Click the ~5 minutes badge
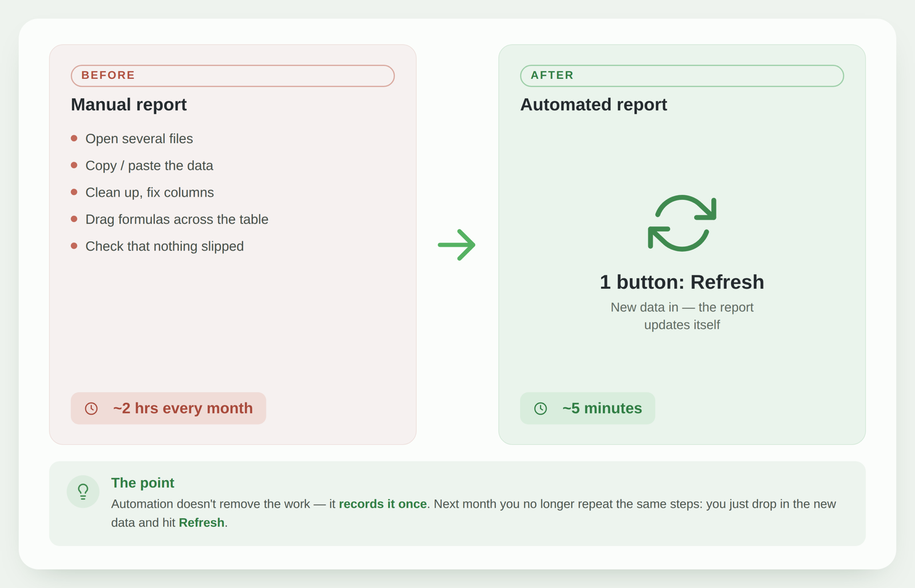Image resolution: width=915 pixels, height=588 pixels. pyautogui.click(x=587, y=408)
